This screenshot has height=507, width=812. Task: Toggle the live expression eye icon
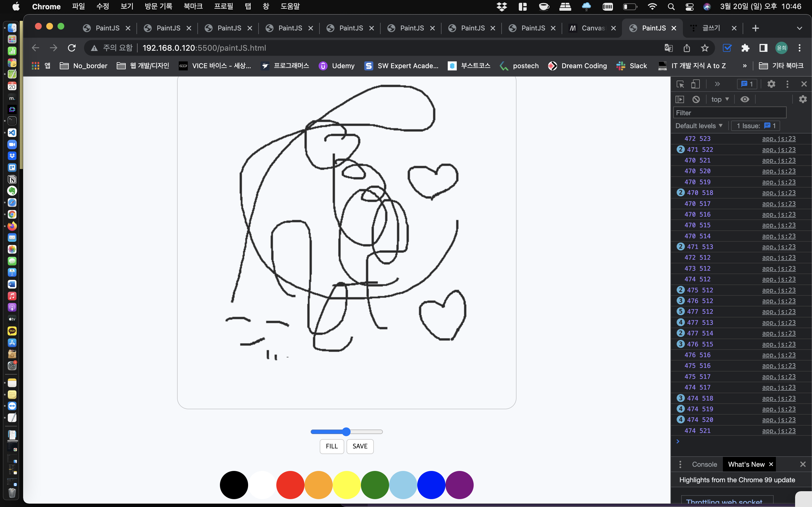coord(745,99)
